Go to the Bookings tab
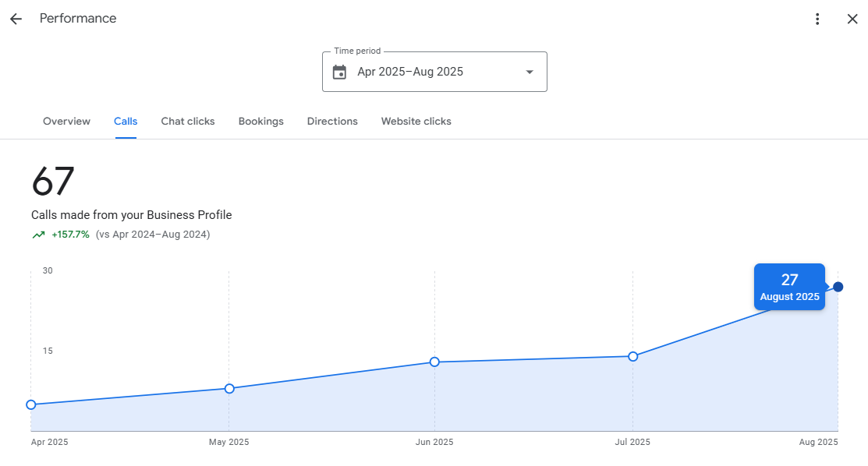Screen dimensions: 868x466 click(x=260, y=122)
